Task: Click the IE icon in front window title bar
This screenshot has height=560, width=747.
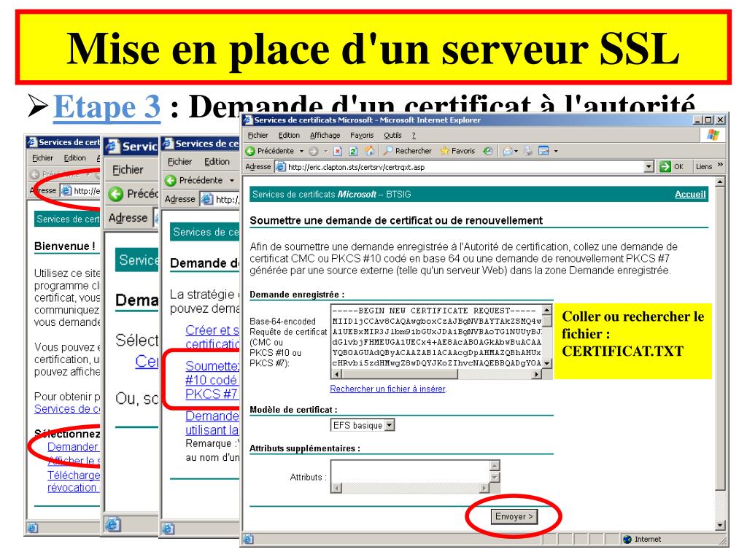Action: coord(248,120)
